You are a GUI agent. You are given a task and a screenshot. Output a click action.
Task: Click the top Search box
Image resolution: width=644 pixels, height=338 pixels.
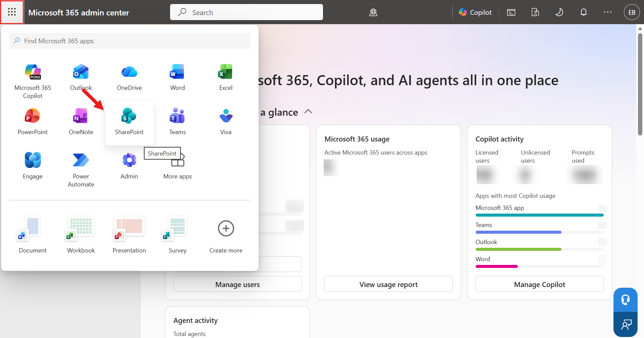(x=247, y=12)
